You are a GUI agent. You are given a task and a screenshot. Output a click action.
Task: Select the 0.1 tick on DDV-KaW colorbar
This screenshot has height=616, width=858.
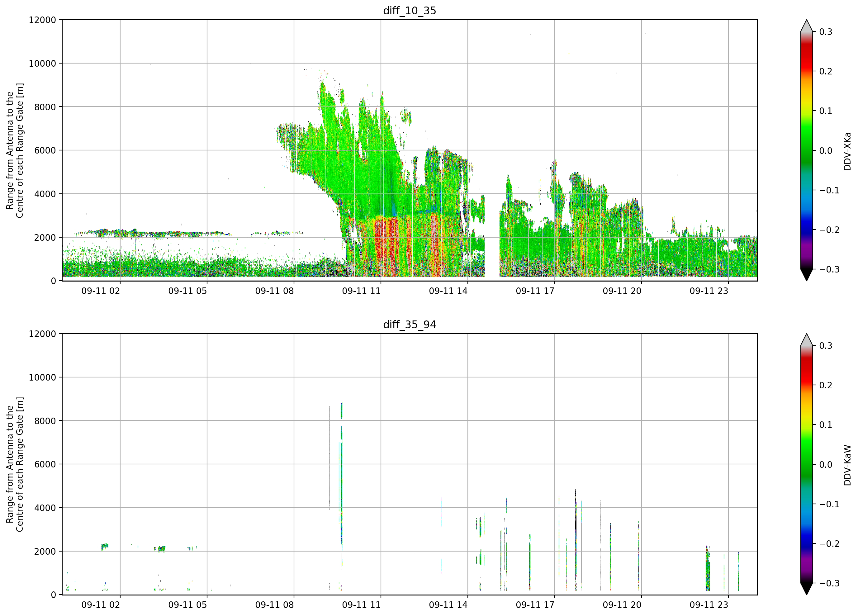point(826,425)
